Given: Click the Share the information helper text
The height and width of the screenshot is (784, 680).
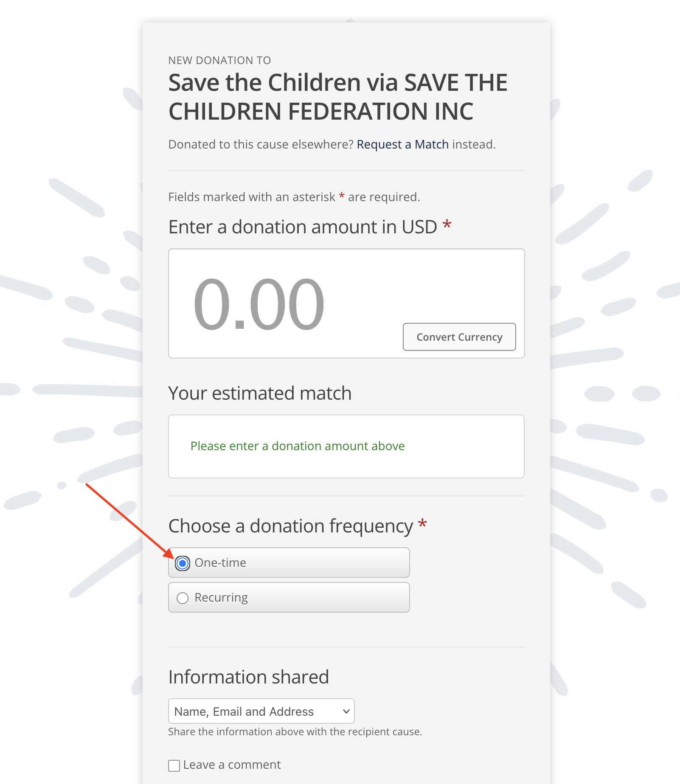Looking at the screenshot, I should click(x=295, y=732).
